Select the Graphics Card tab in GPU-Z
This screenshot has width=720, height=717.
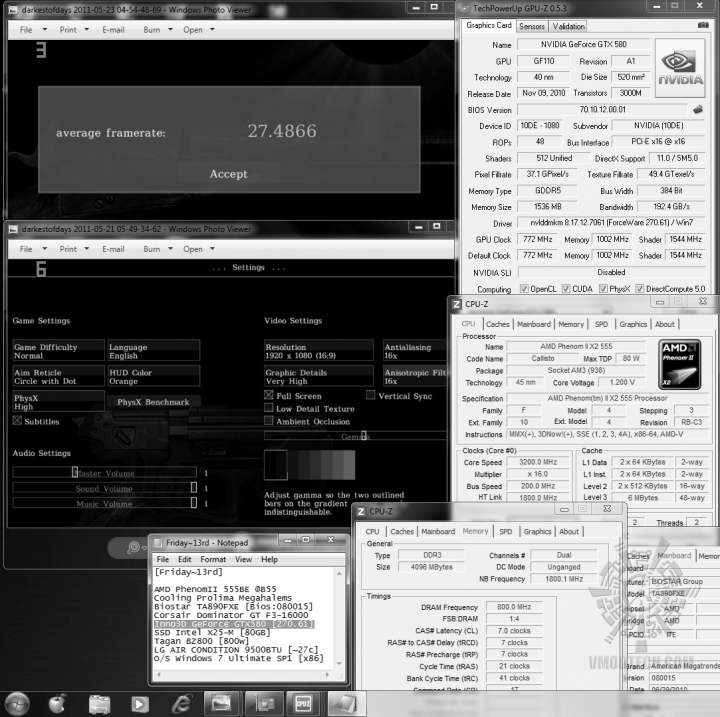489,25
